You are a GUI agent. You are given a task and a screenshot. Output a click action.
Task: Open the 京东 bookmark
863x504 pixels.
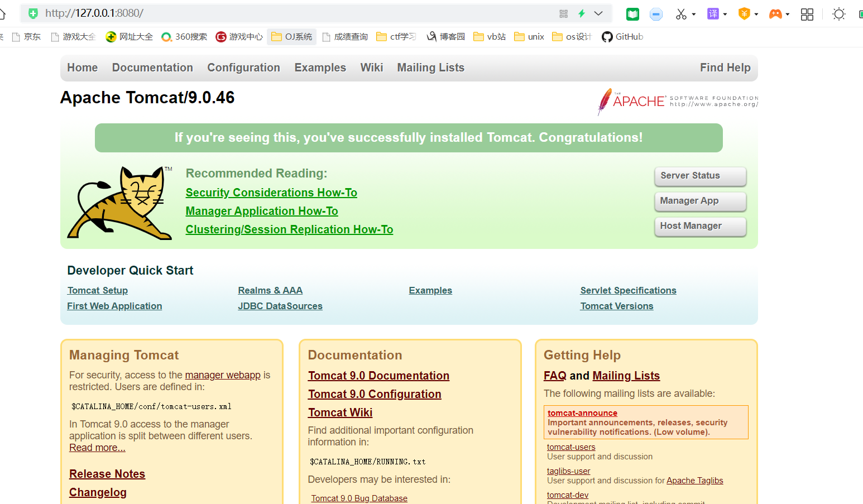coord(27,37)
